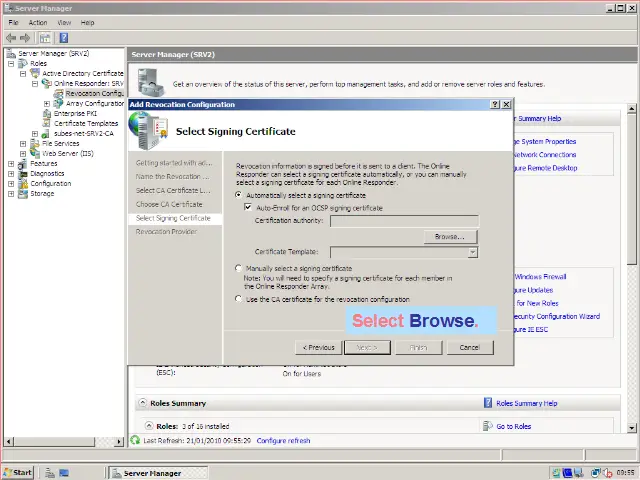This screenshot has height=480, width=640.
Task: Click the Certification authority text field
Action: tap(404, 221)
